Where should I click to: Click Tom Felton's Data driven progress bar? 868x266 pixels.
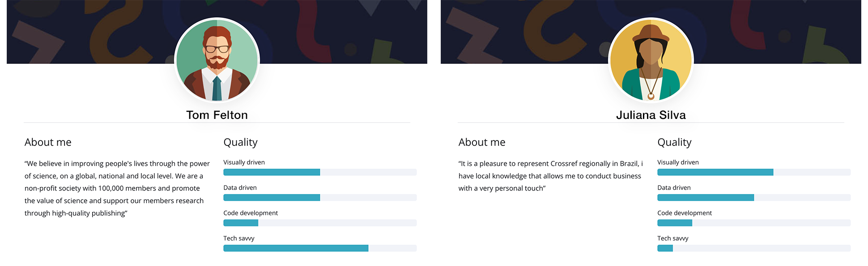(x=320, y=198)
